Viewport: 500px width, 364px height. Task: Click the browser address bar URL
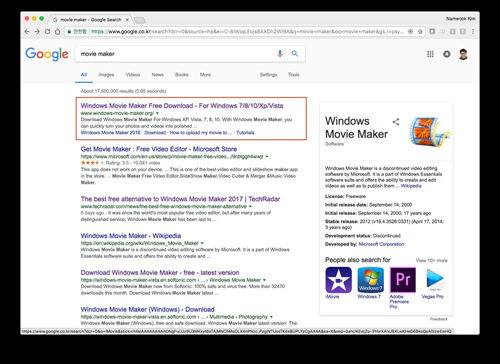tap(247, 32)
